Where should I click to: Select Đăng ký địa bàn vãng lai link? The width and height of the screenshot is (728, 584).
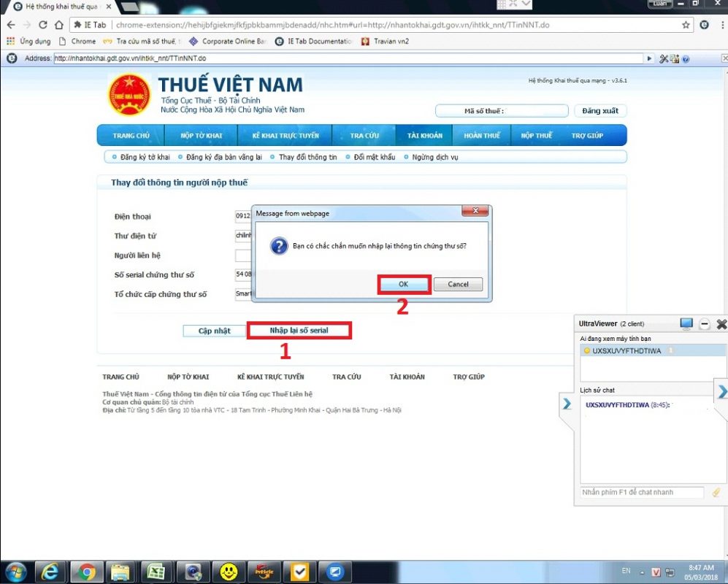click(223, 158)
